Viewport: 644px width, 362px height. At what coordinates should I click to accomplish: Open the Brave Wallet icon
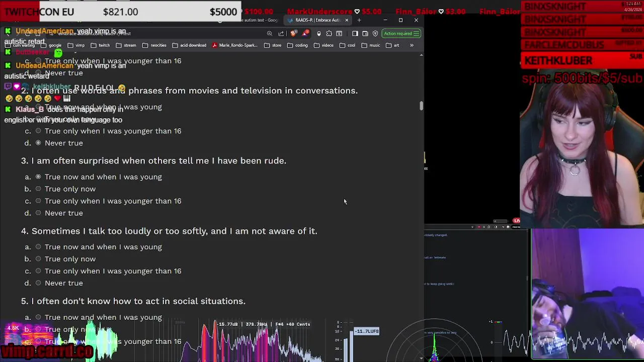365,34
